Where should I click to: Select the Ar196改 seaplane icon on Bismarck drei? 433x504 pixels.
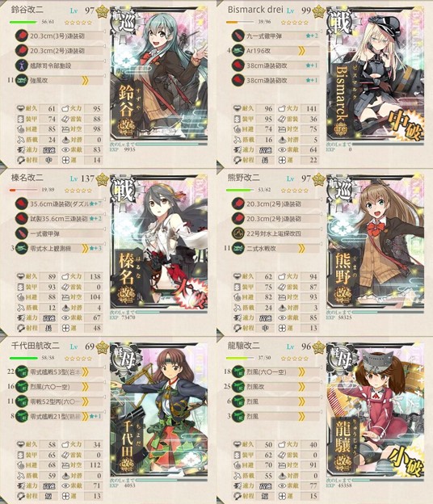tap(238, 50)
